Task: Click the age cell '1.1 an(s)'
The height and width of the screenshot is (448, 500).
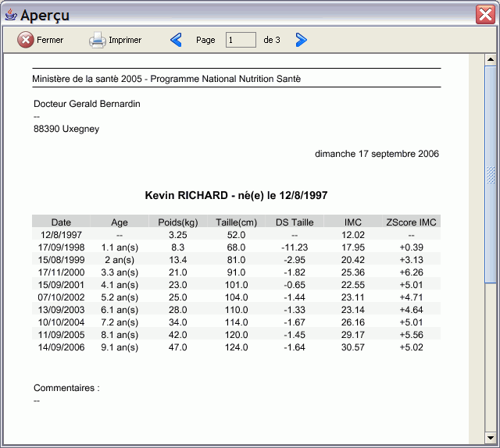Action: 120,247
